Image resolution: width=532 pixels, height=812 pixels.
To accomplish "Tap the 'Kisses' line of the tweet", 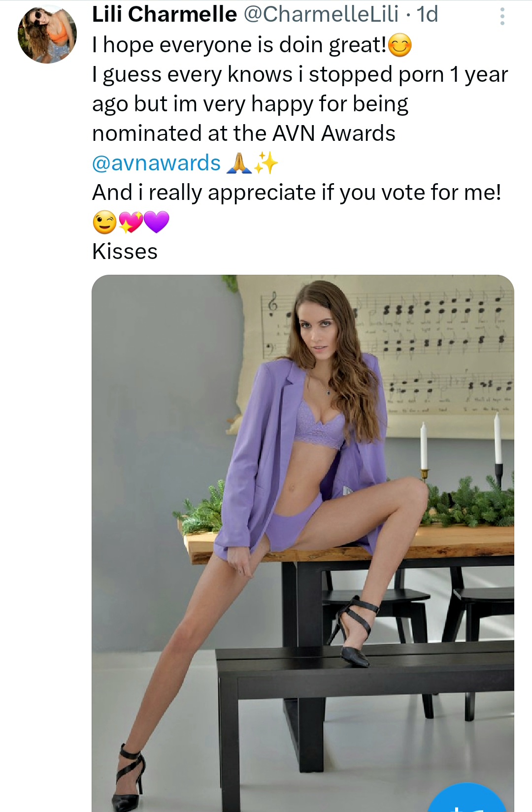I will pyautogui.click(x=125, y=252).
